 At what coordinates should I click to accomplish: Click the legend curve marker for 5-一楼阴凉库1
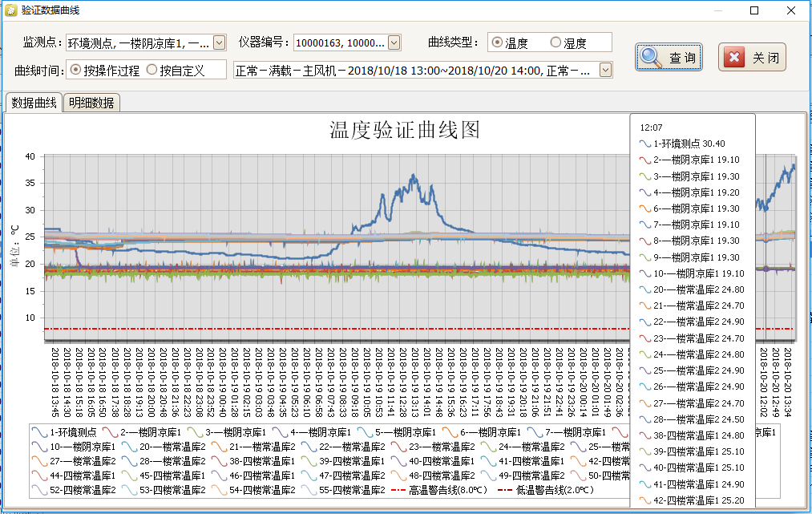365,432
